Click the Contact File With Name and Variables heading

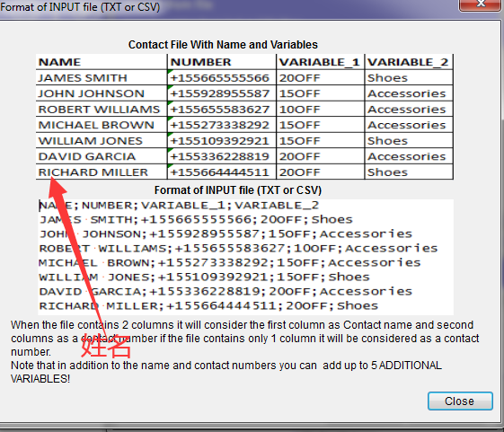(x=223, y=45)
